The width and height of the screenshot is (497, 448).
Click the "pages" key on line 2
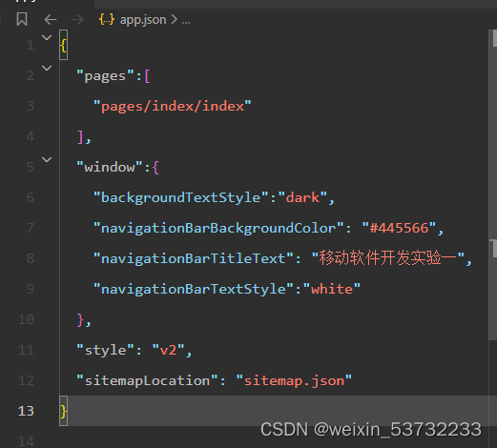coord(105,76)
